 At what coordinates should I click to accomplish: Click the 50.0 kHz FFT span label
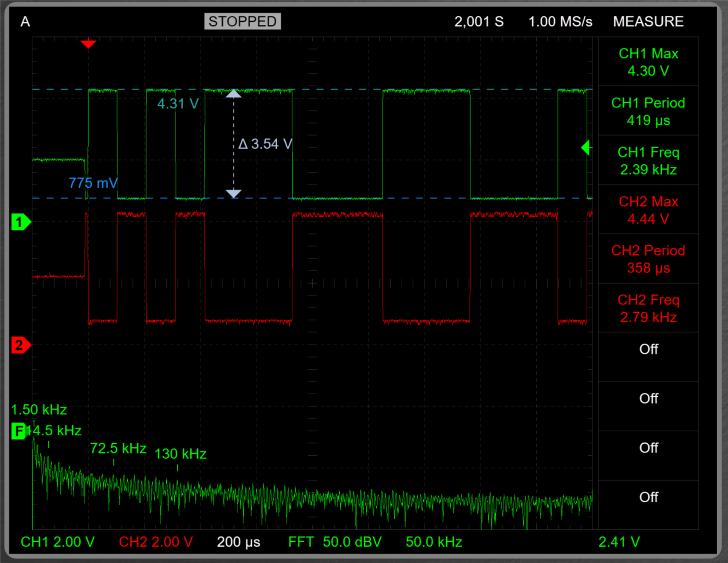tap(434, 542)
